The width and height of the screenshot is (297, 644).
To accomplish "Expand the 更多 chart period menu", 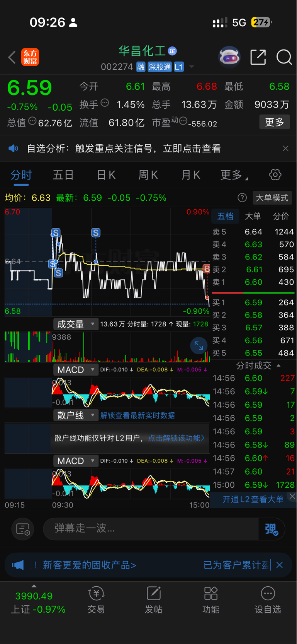I will tap(234, 175).
